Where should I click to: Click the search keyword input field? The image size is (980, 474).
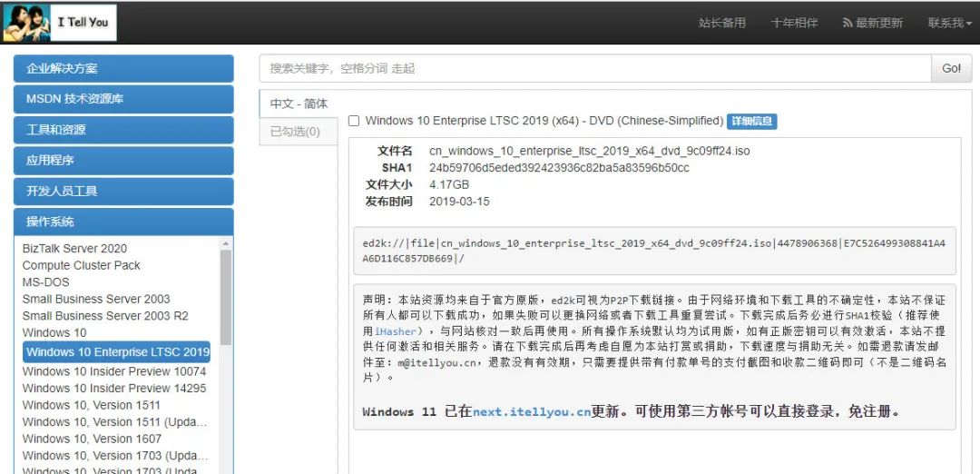(595, 68)
